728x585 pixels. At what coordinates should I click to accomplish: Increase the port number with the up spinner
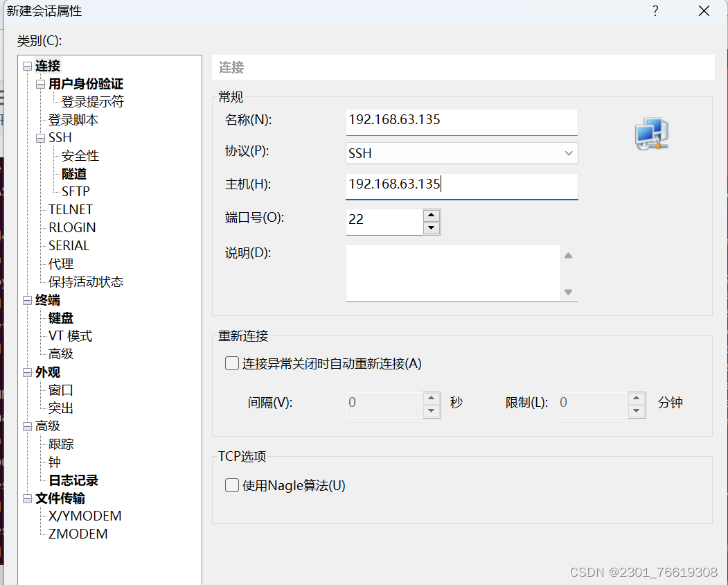coord(432,215)
